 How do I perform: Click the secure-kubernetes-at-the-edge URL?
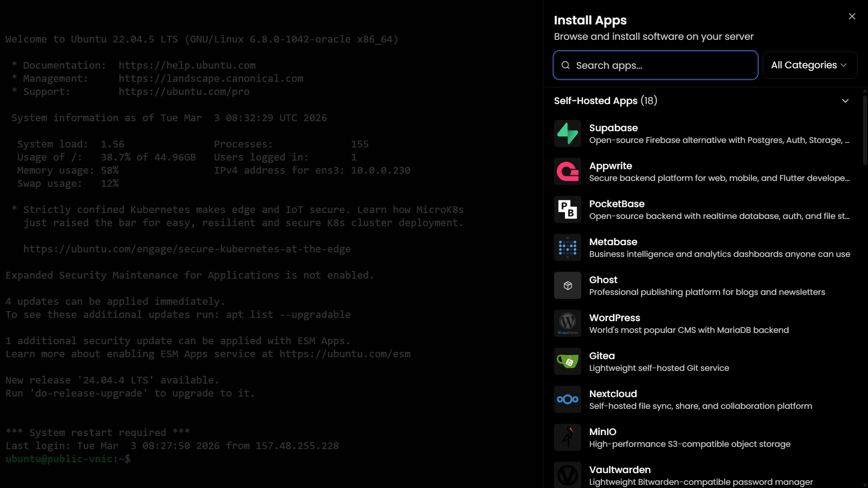pyautogui.click(x=187, y=249)
